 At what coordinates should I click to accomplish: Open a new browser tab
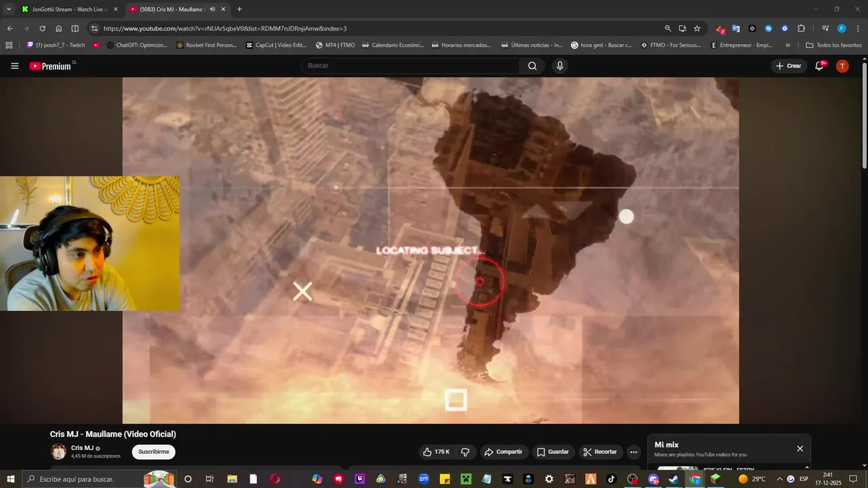point(239,9)
